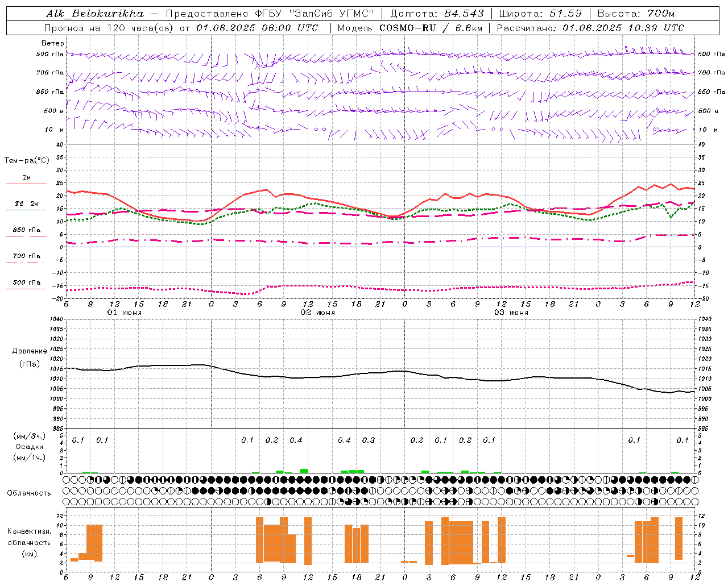Click the solid red line sample under 2м
The image size is (728, 582).
(x=26, y=184)
